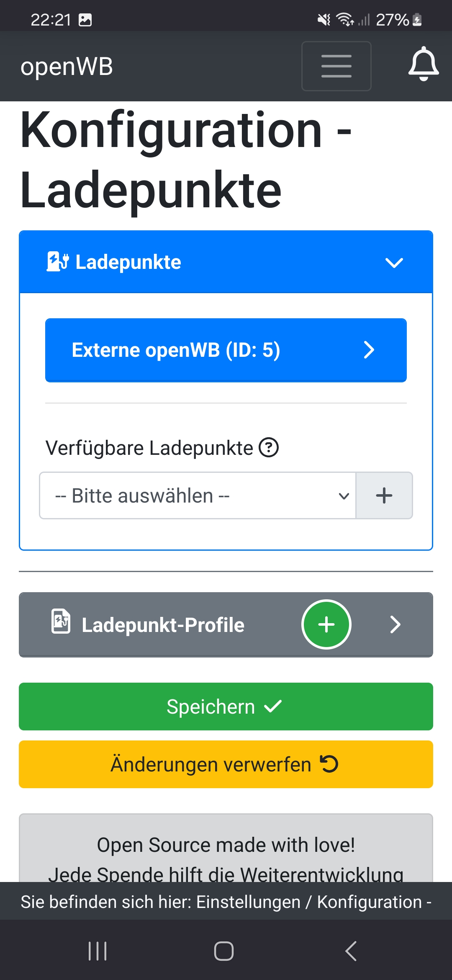The width and height of the screenshot is (452, 980).
Task: Add a new Ladepunkt-Profile with green plus
Action: [326, 624]
